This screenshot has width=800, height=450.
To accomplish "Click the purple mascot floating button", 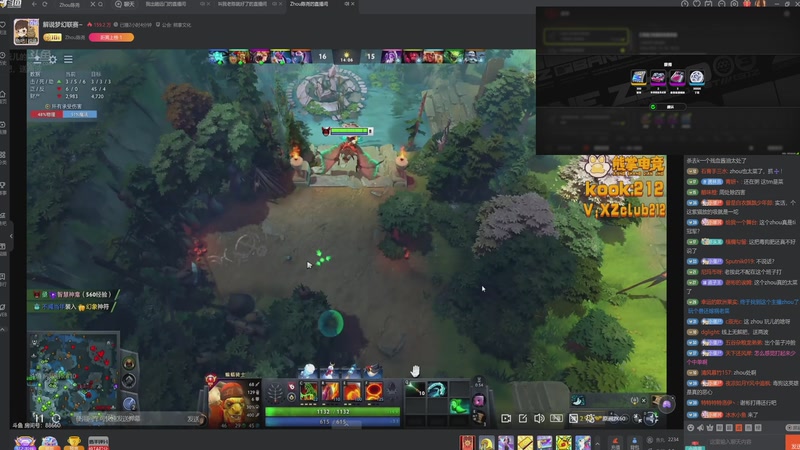I will pyautogui.click(x=666, y=405).
